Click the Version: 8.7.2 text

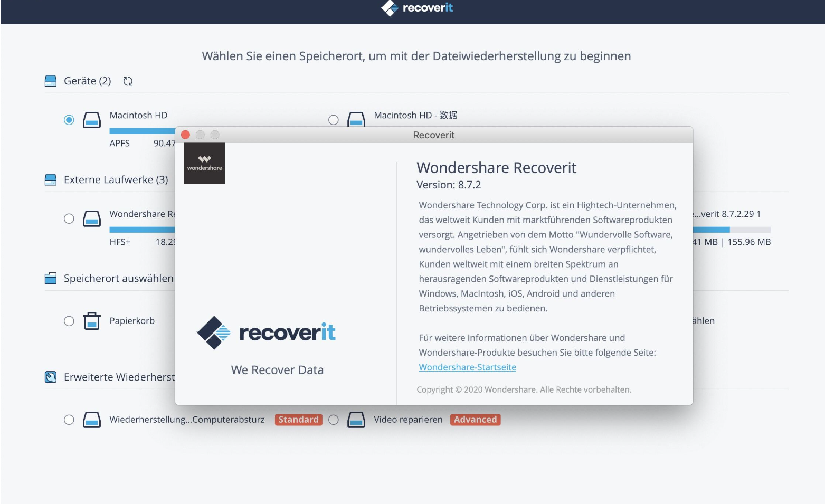point(449,185)
